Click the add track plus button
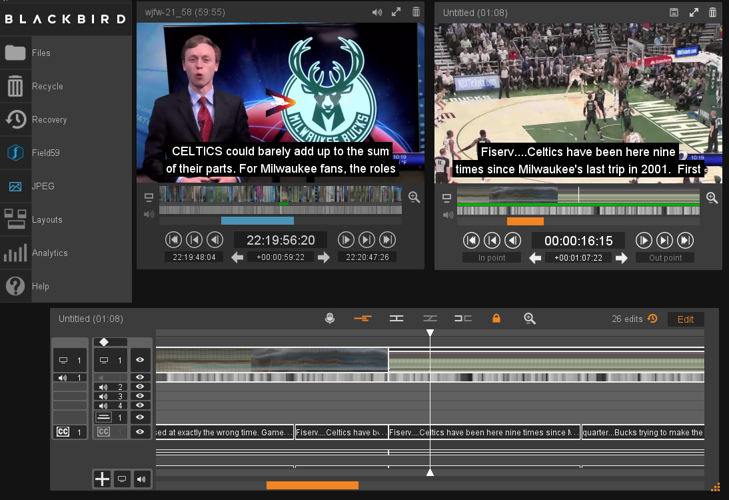This screenshot has width=729, height=500. click(102, 479)
